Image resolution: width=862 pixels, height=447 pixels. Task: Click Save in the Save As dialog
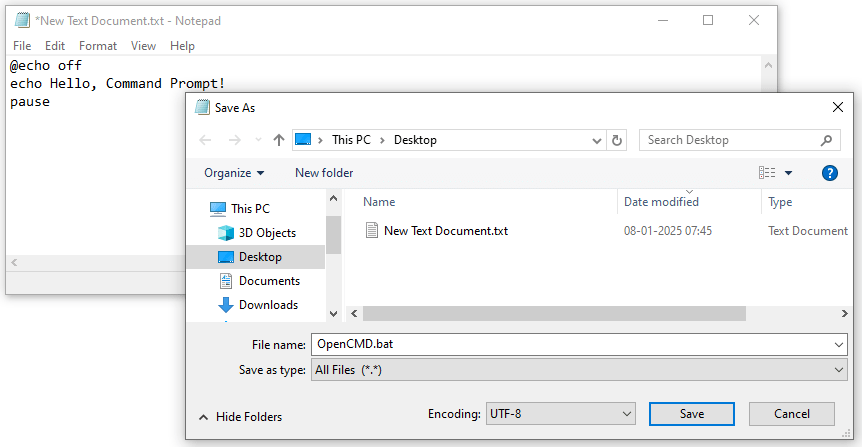pyautogui.click(x=692, y=413)
